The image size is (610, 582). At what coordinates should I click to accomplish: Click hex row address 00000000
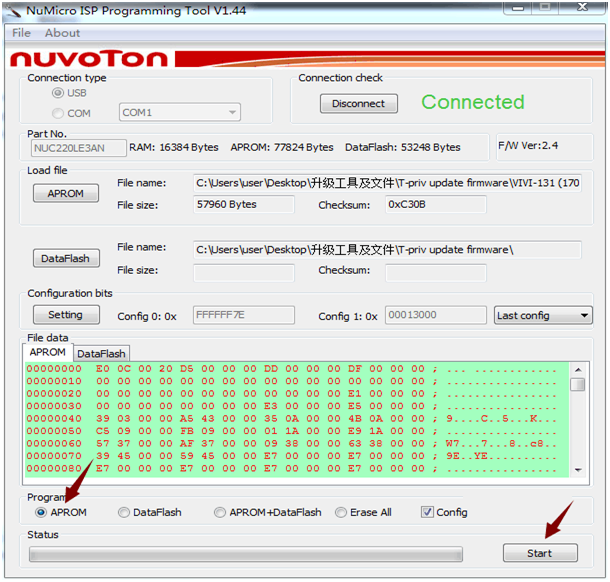[54, 369]
